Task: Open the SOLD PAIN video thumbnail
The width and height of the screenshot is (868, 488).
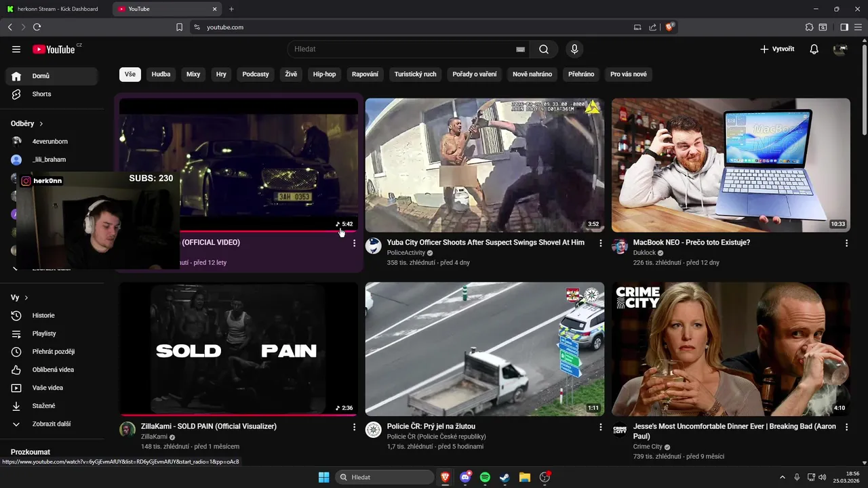Action: click(239, 349)
